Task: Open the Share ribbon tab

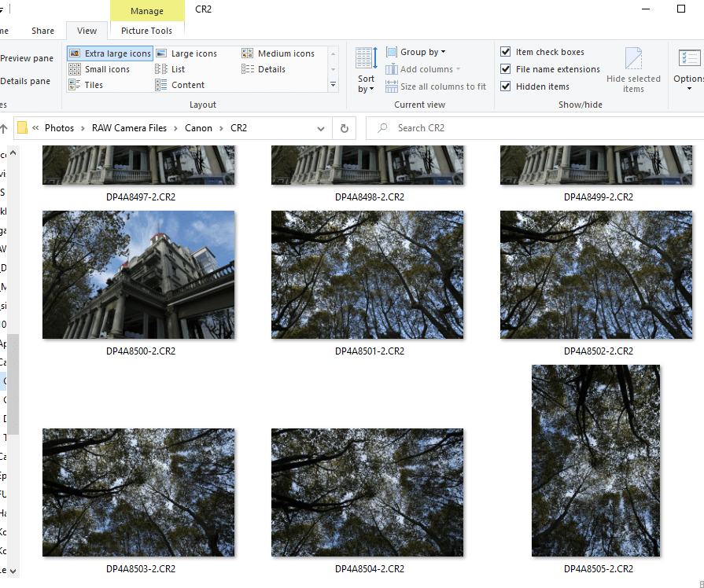Action: tap(42, 31)
